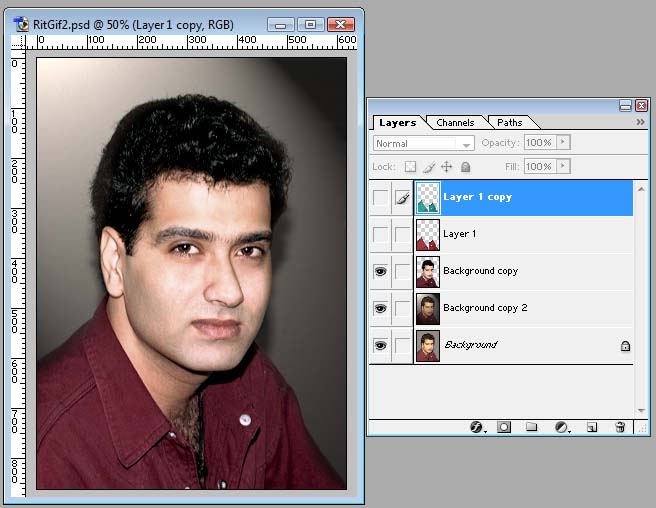
Task: Show the Layer 1 layer
Action: point(380,234)
